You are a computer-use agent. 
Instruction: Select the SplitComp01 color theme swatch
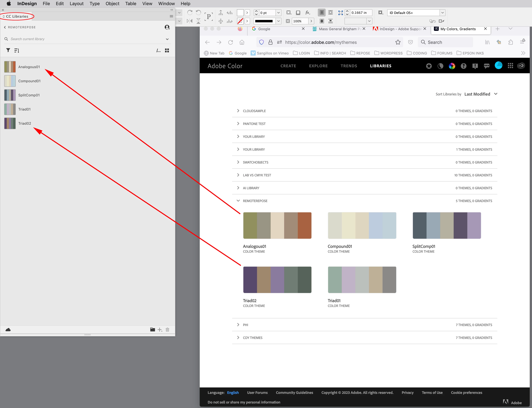(x=447, y=225)
